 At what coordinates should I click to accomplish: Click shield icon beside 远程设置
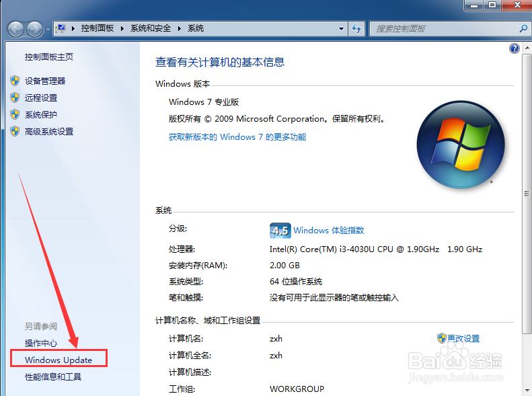tap(15, 97)
